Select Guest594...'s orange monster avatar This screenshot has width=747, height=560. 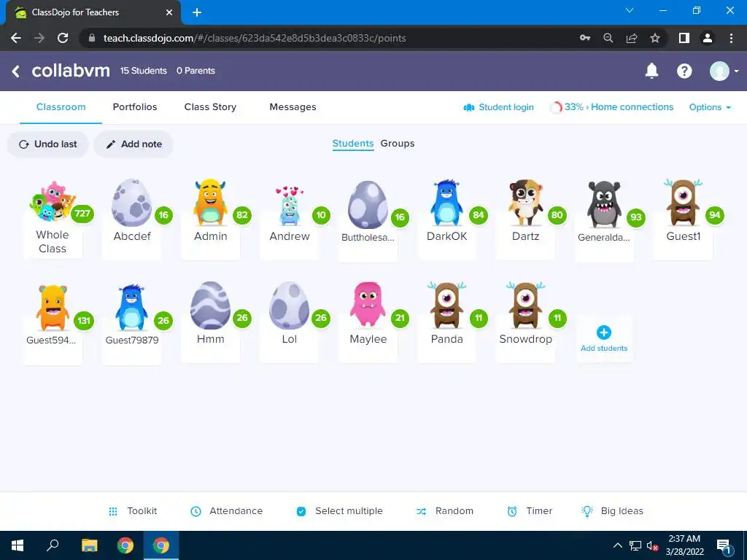[x=53, y=308]
